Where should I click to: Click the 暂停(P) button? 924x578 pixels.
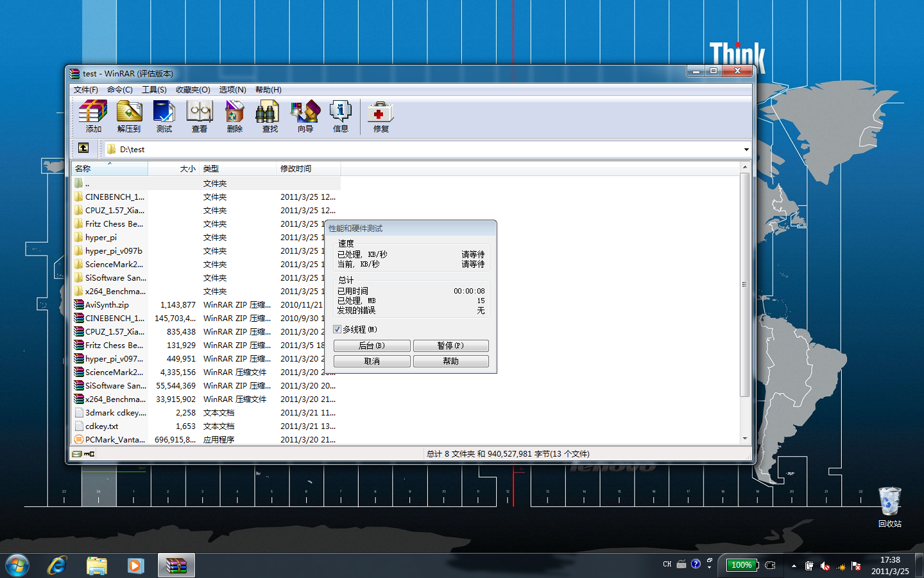(451, 346)
